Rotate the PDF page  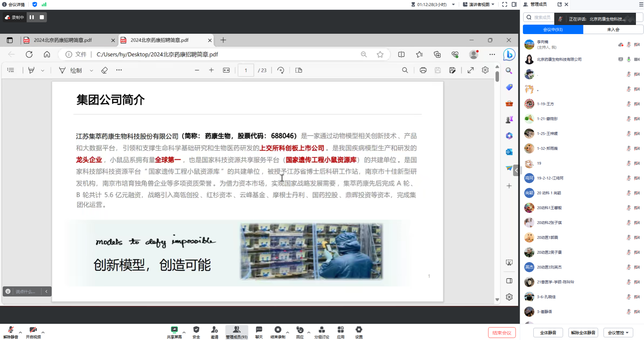click(x=280, y=70)
